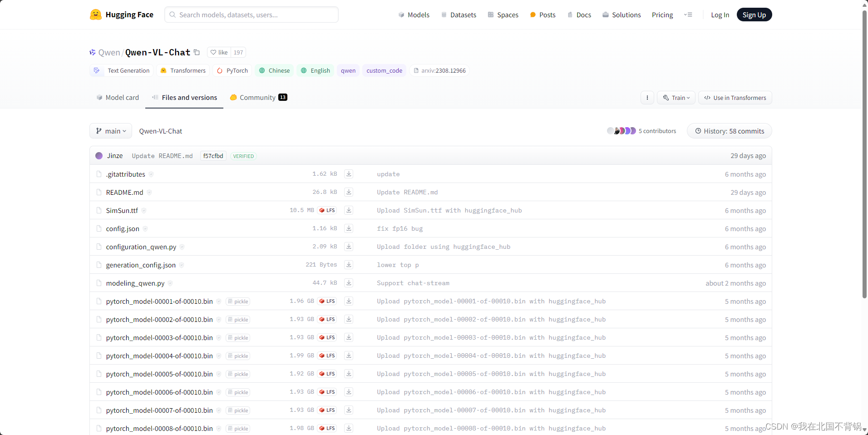
Task: Click LFS badge on SimSun.ttf row
Action: (327, 210)
